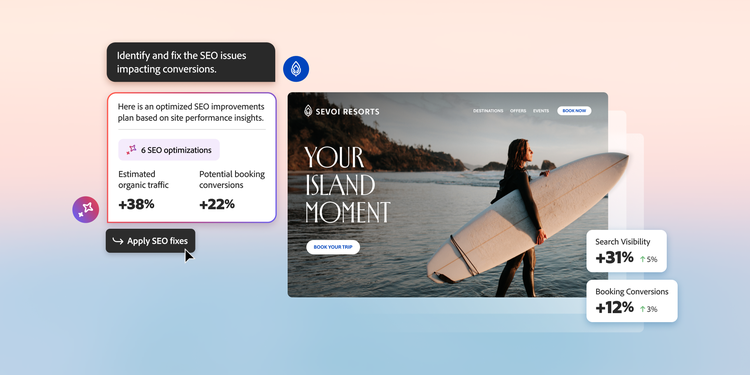Click the purple AI sparkle assistant icon
Viewport: 750px width, 375px height.
pyautogui.click(x=86, y=210)
